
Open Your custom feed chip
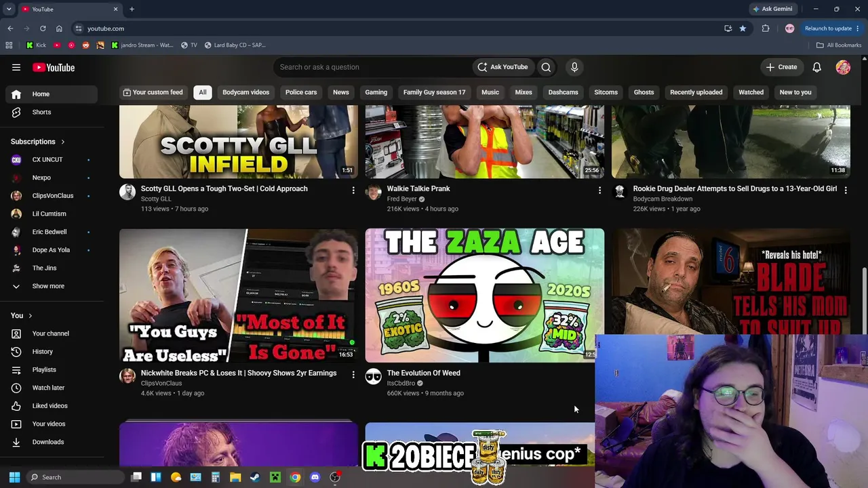click(x=153, y=92)
